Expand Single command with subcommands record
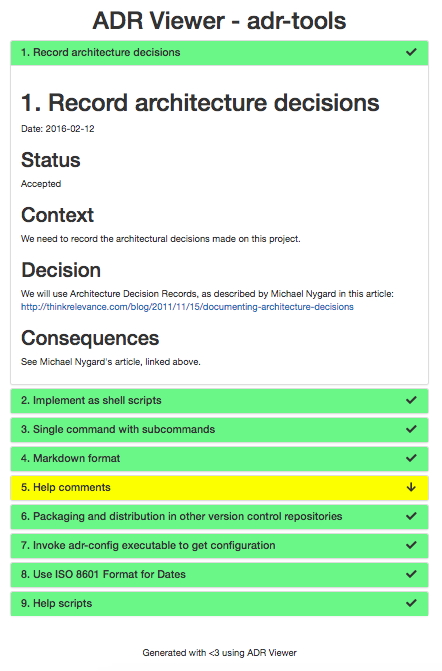 [x=219, y=430]
